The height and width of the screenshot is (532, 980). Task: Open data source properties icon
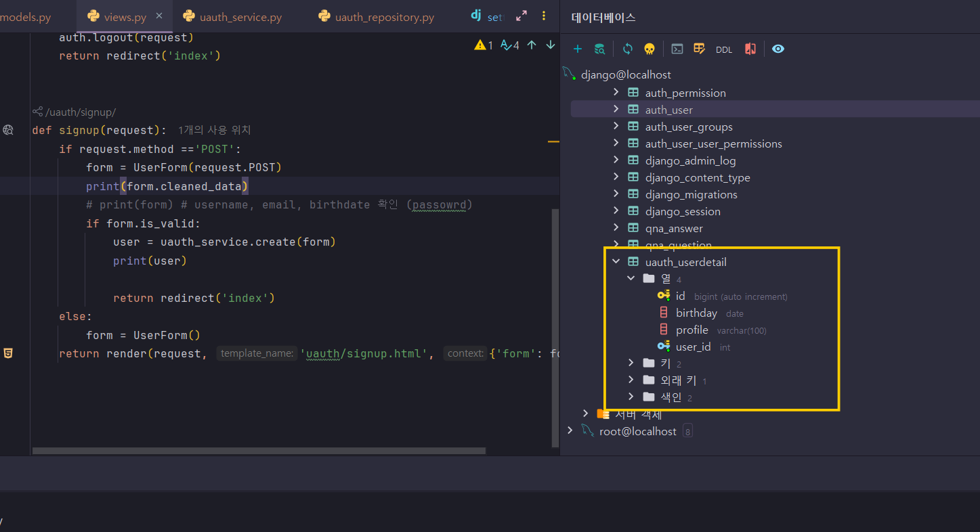coord(599,49)
